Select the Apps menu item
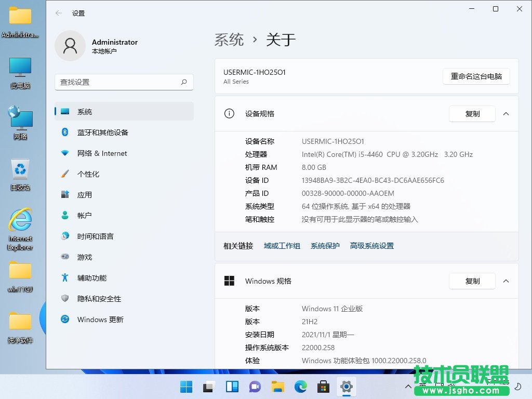Viewport: 532px width, 399px height. (x=84, y=195)
